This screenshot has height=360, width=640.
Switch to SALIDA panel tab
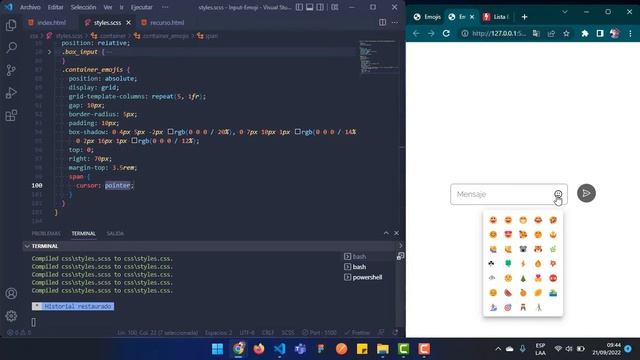tap(115, 233)
